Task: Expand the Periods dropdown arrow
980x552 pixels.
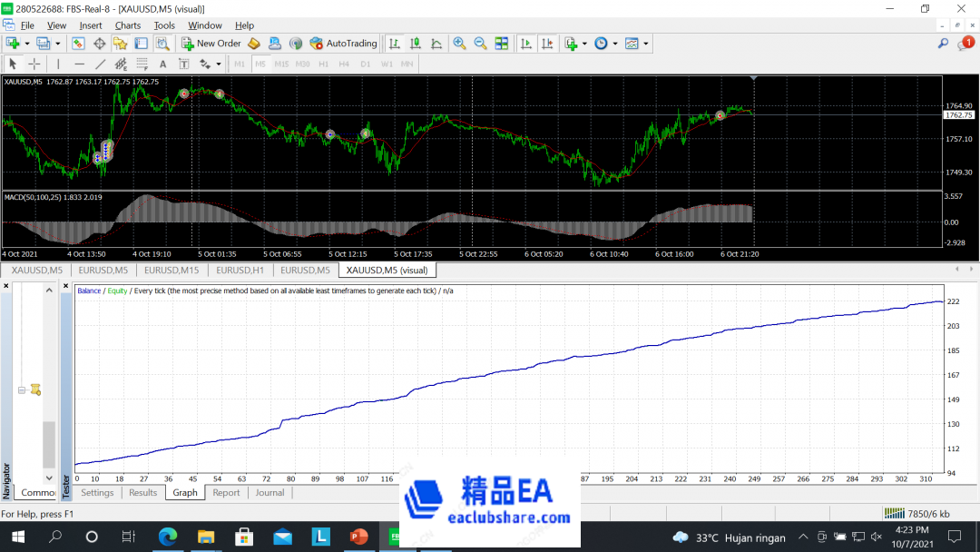Action: pyautogui.click(x=615, y=44)
